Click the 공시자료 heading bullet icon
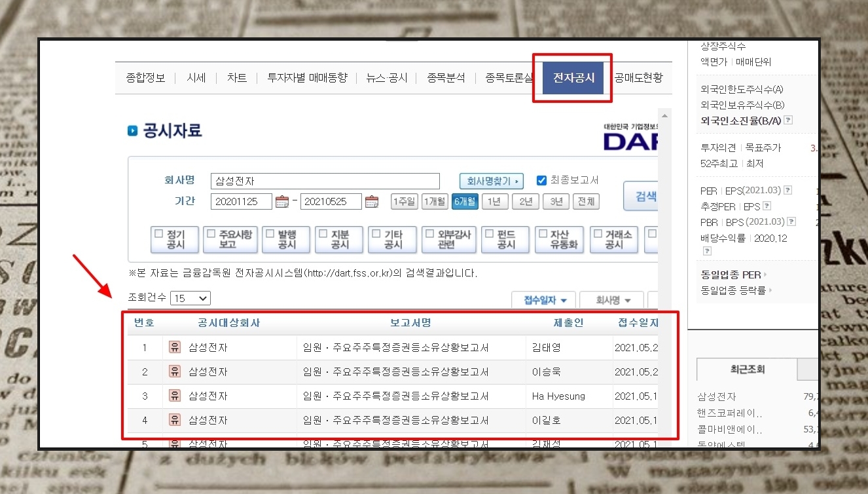The image size is (868, 494). pos(133,131)
